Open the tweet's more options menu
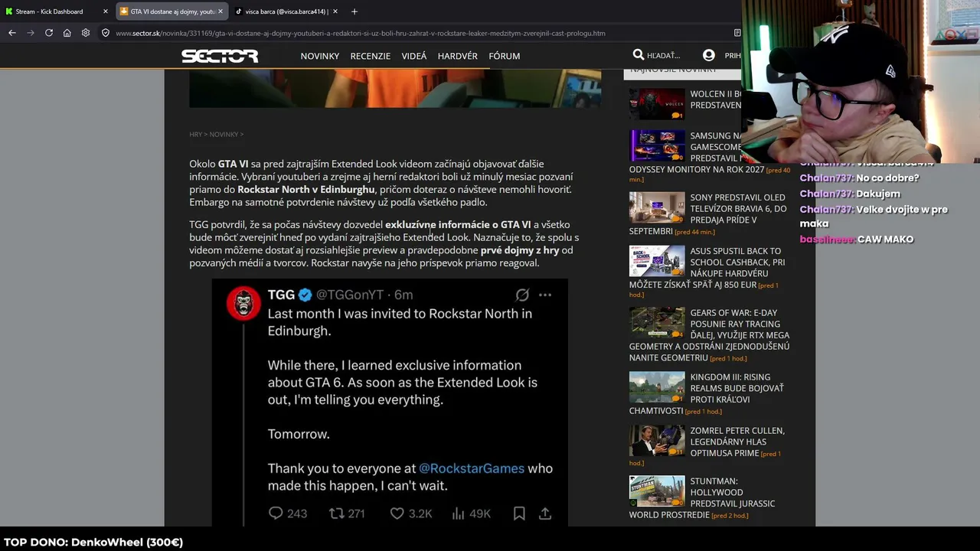 coord(545,295)
